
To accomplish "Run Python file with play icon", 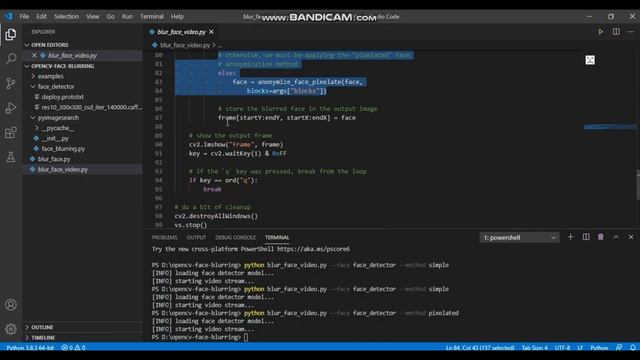I will tap(601, 31).
